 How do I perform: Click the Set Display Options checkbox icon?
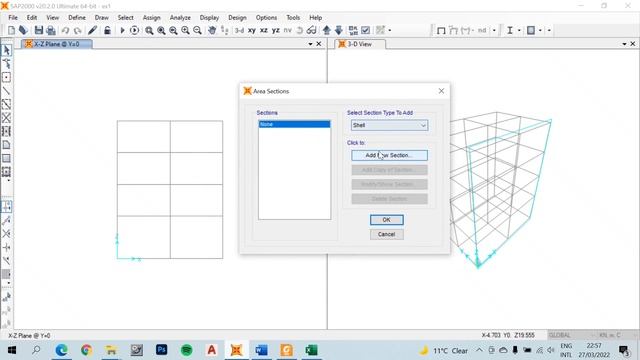(x=366, y=30)
